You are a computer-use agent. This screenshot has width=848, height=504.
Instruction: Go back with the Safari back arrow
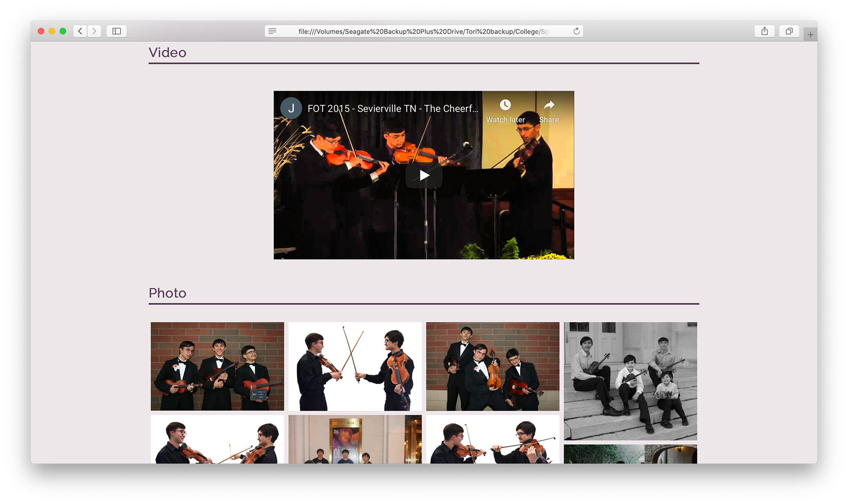(80, 31)
